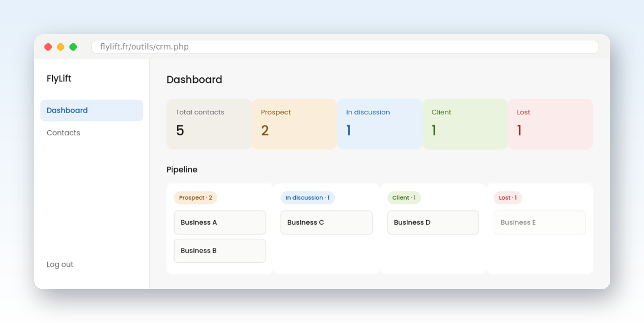Click the URL address bar
The image size is (644, 323).
click(x=345, y=47)
